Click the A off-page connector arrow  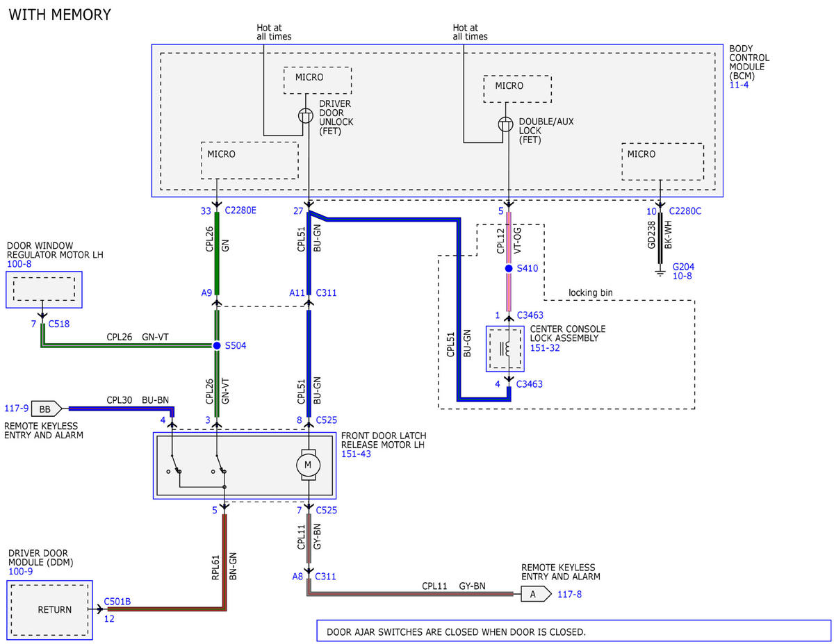pos(536,594)
